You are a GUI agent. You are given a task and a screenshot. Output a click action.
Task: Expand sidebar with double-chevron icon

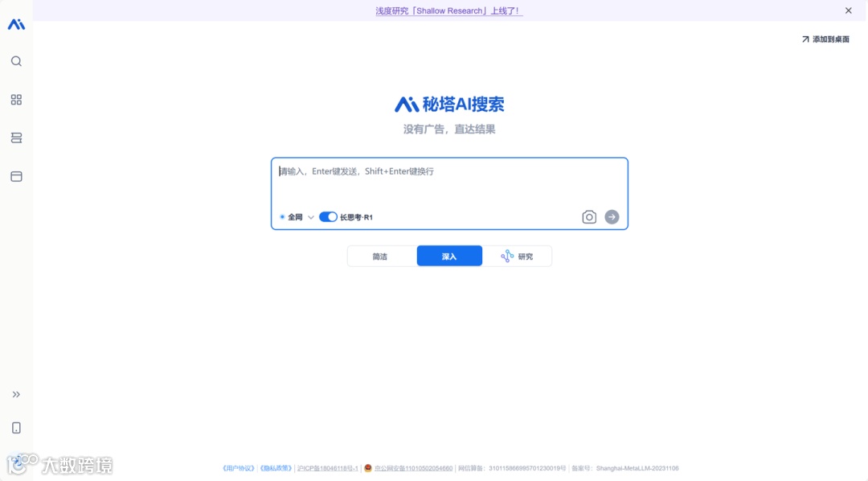tap(16, 395)
